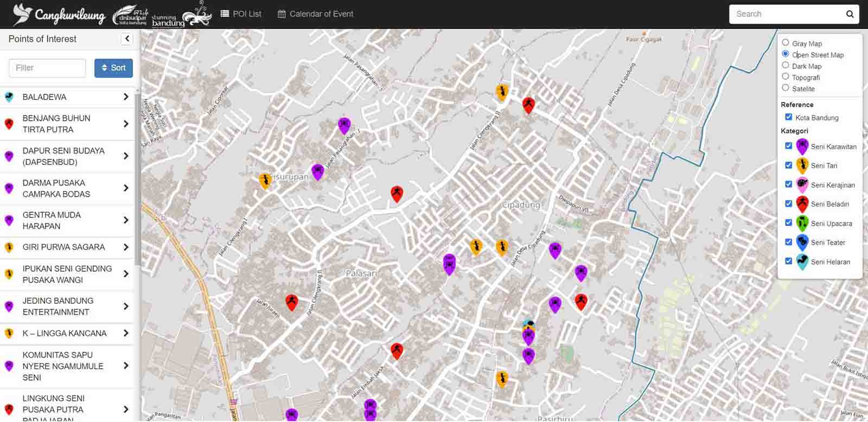
Task: Click the Cangkurileung logo
Action: point(60,14)
